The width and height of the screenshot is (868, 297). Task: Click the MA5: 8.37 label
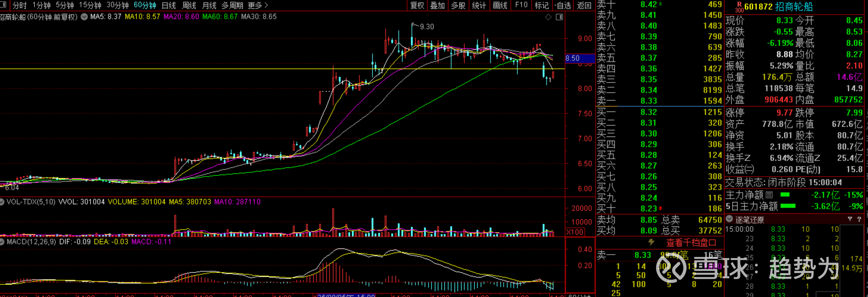click(106, 17)
